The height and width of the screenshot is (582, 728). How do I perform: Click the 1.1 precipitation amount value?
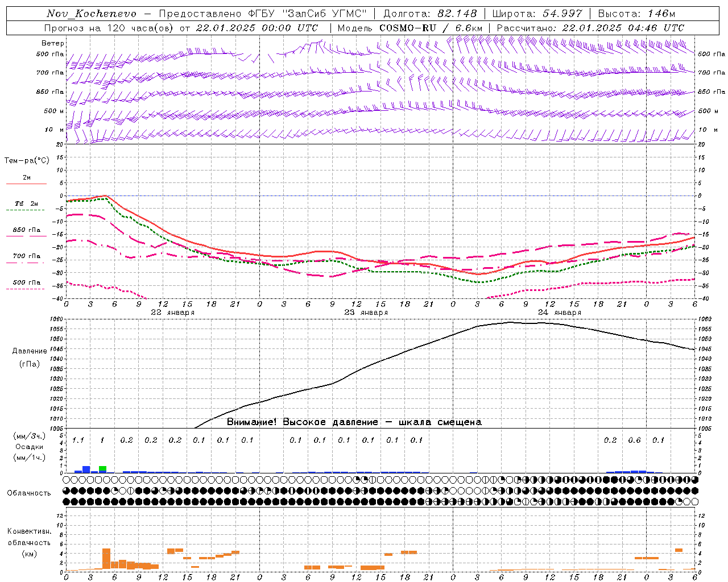point(78,440)
